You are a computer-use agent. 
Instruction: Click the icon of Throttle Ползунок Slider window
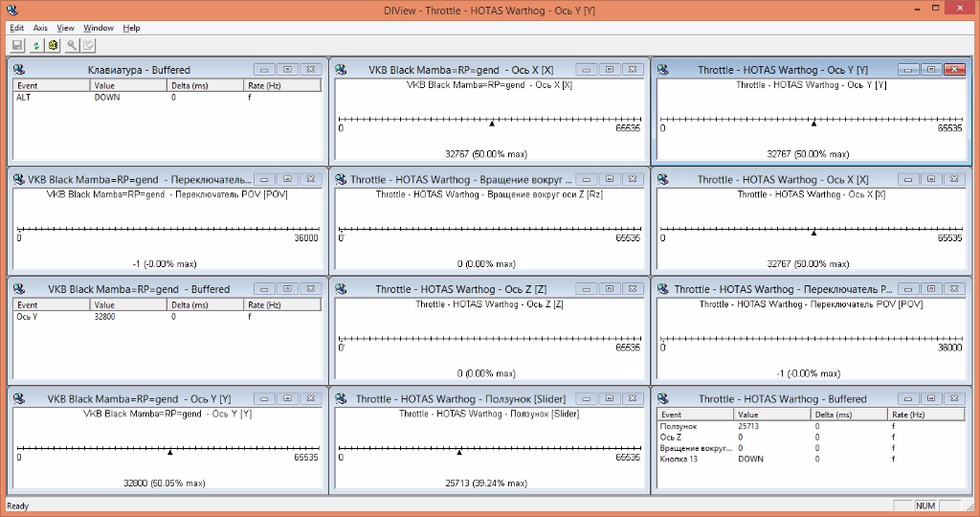[x=341, y=398]
